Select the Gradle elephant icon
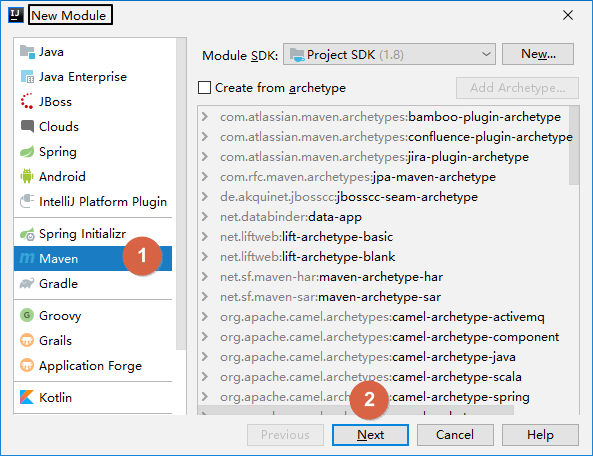593x456 pixels. pos(27,283)
